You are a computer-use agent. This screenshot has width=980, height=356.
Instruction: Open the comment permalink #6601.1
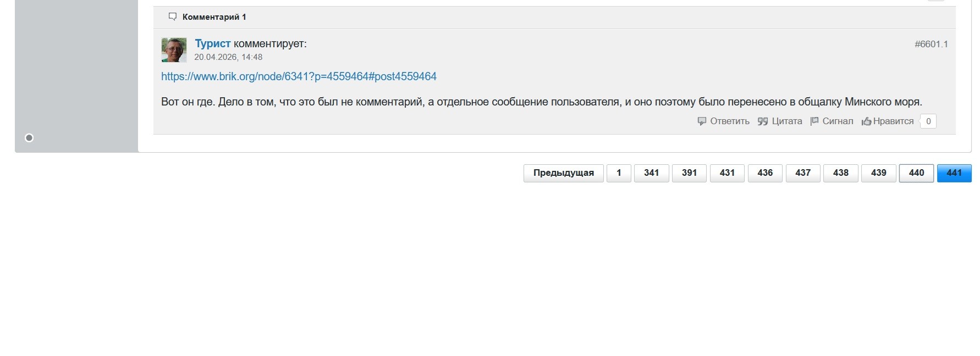click(x=931, y=44)
